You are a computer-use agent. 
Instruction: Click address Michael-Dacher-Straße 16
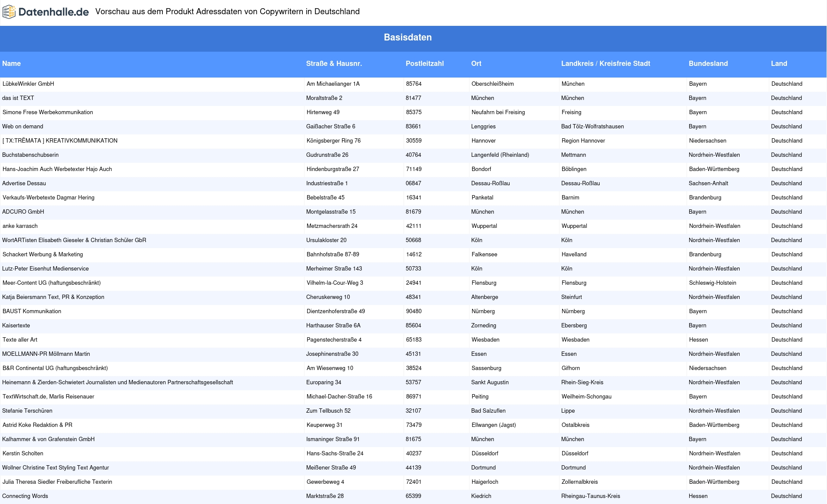pos(339,397)
